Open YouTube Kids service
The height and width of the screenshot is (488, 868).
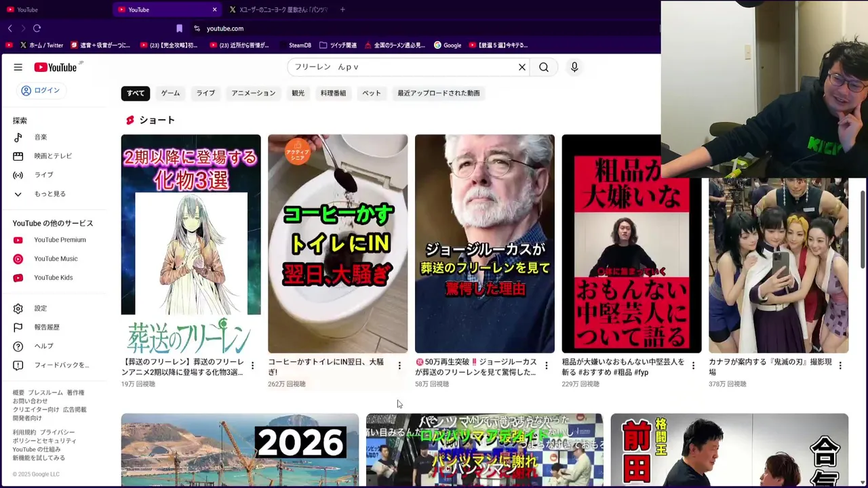tap(54, 278)
